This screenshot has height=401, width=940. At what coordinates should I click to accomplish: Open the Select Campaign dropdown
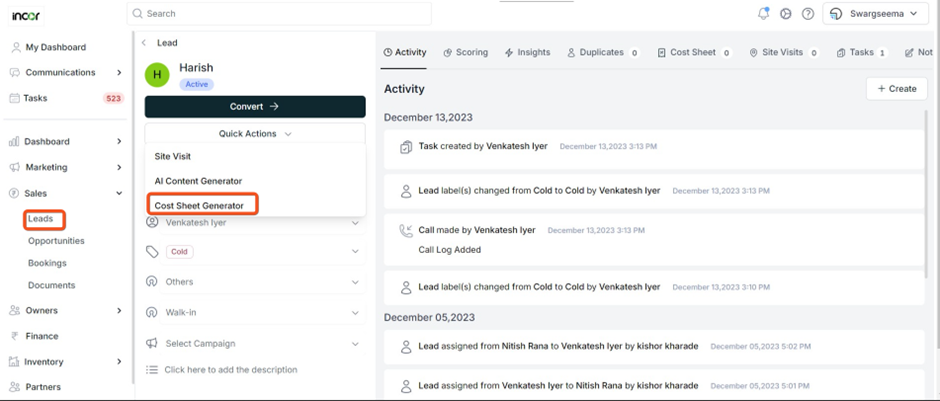pos(262,343)
